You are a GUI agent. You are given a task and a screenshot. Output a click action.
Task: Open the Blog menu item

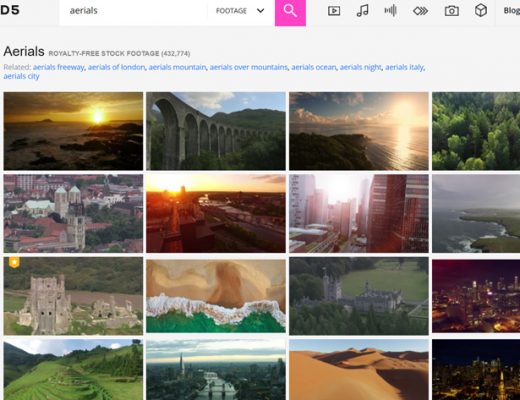tap(511, 11)
